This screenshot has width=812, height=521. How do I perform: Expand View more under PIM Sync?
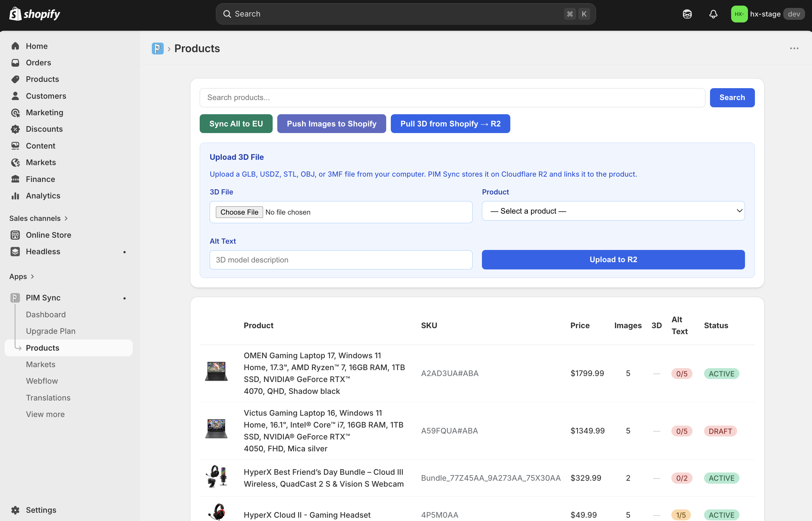coord(45,414)
